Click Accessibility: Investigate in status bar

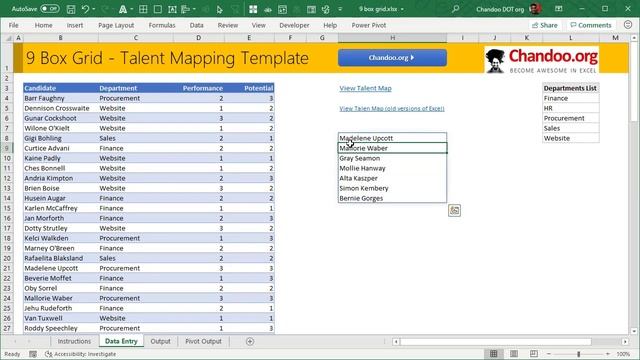(x=81, y=354)
